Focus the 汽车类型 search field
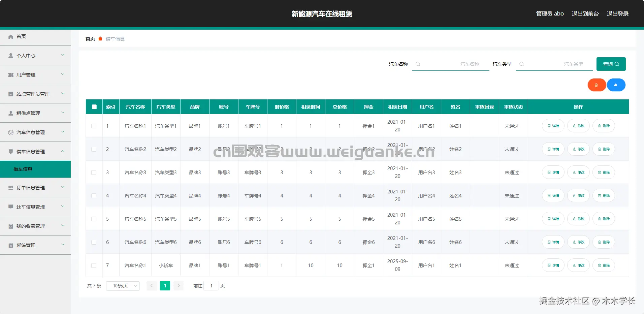 (554, 64)
